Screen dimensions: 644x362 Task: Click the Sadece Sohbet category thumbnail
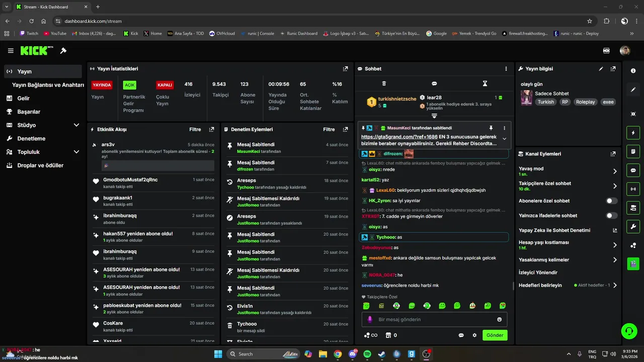526,98
